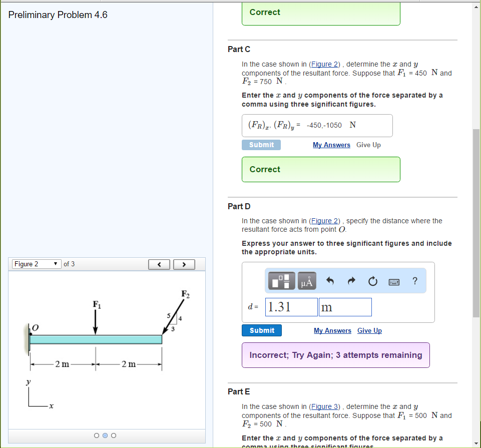Click the Part C answer -450,-1050
Screen dimensions: 481x448
pyautogui.click(x=324, y=125)
